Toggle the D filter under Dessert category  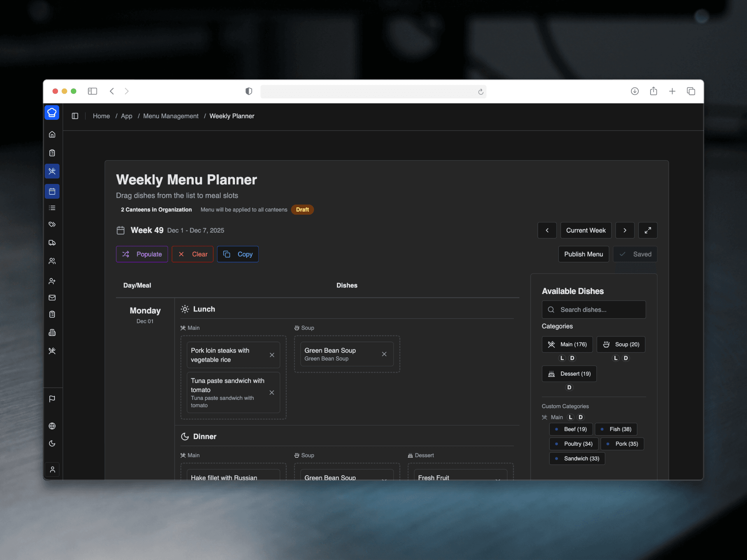pos(569,387)
